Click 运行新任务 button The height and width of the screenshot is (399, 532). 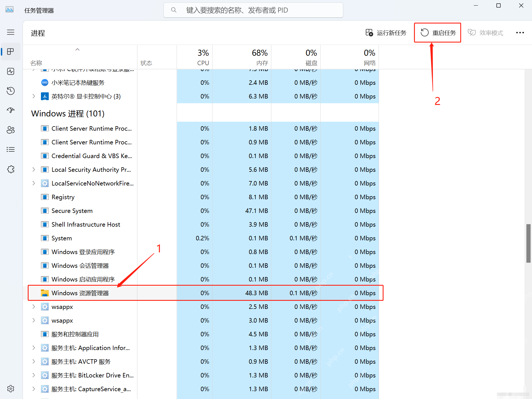click(x=386, y=33)
